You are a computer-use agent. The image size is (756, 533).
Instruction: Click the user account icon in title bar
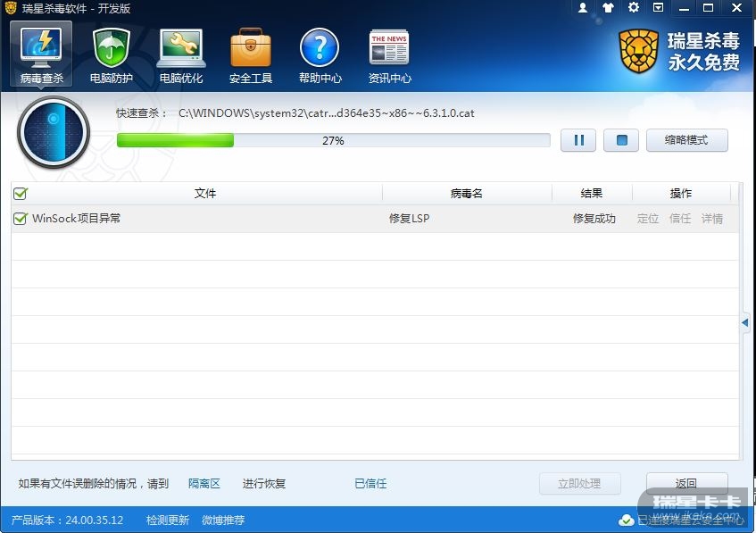pyautogui.click(x=583, y=8)
